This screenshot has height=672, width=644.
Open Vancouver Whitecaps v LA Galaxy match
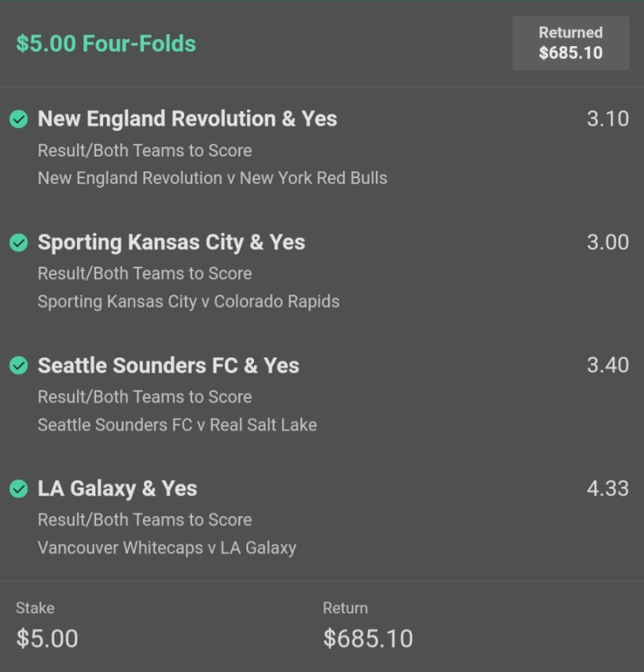167,548
